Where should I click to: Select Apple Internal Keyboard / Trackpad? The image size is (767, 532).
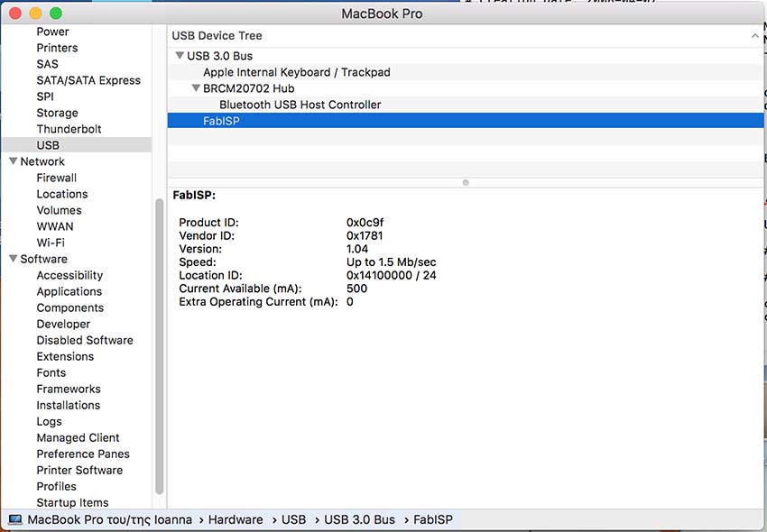299,71
